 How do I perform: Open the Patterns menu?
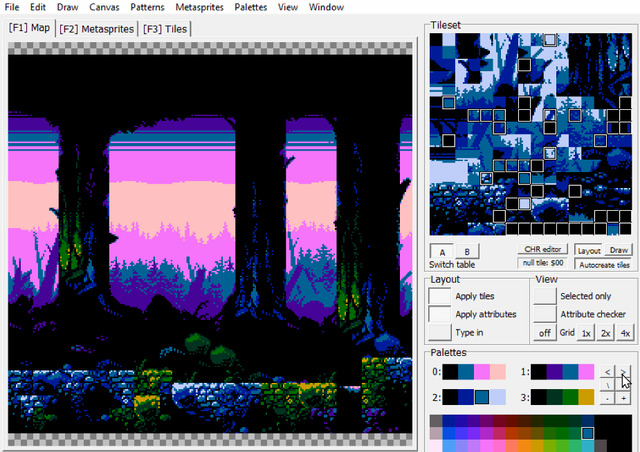(147, 7)
